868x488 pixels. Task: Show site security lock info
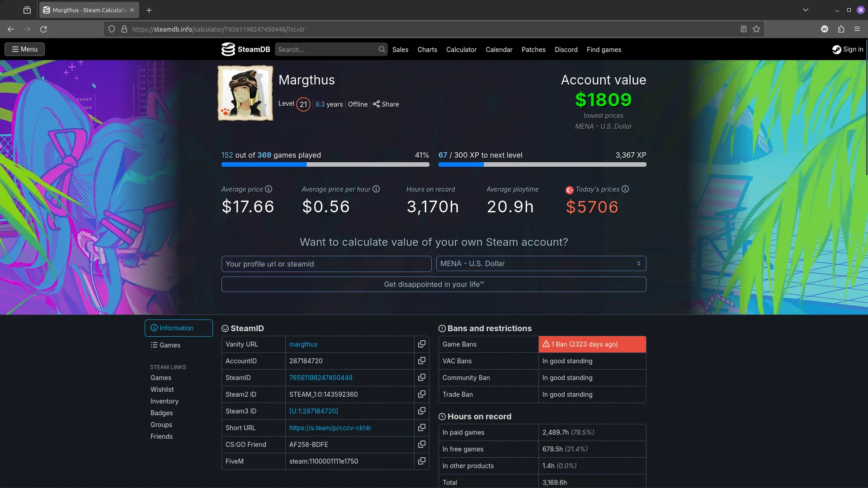coord(124,29)
